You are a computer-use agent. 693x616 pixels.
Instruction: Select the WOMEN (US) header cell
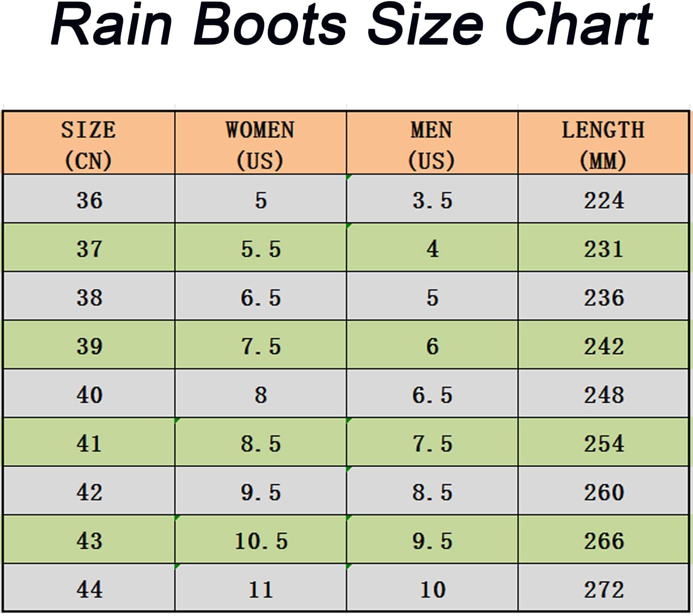pyautogui.click(x=261, y=143)
